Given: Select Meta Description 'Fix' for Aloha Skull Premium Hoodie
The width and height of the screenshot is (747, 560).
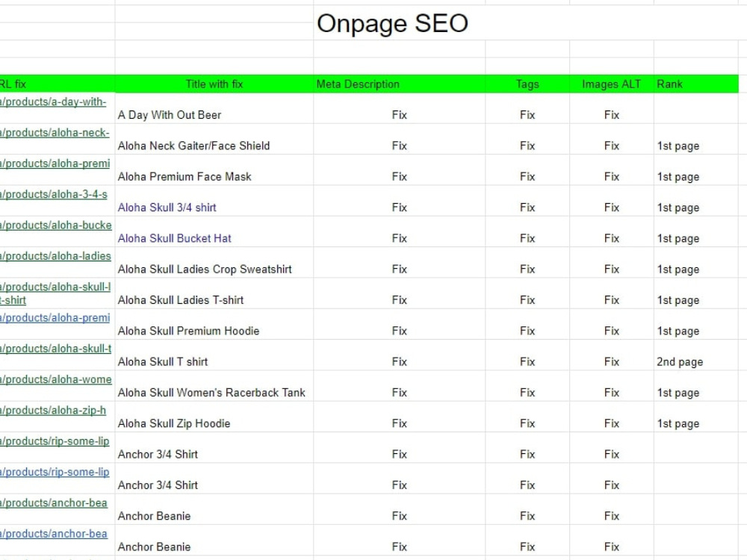Looking at the screenshot, I should point(399,325).
